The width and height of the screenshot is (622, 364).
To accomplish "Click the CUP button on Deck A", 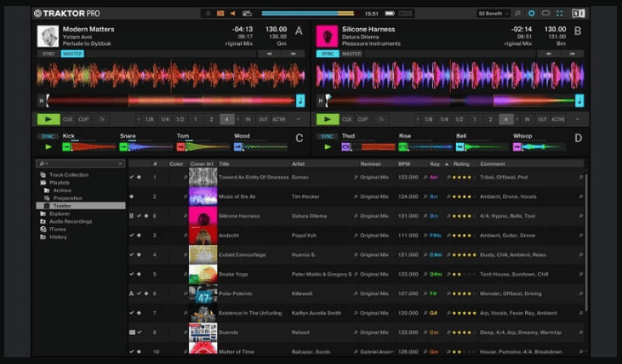I will point(83,119).
